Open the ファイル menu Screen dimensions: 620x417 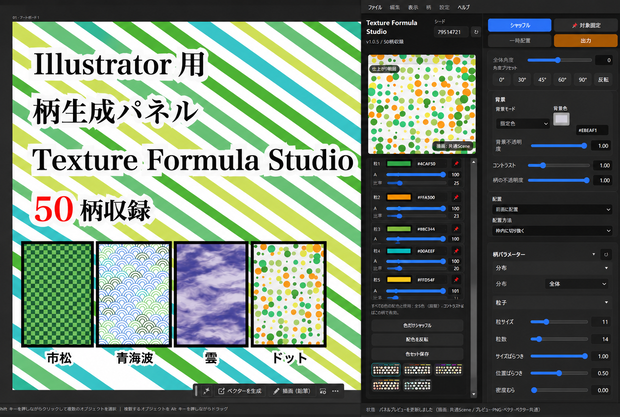(375, 7)
